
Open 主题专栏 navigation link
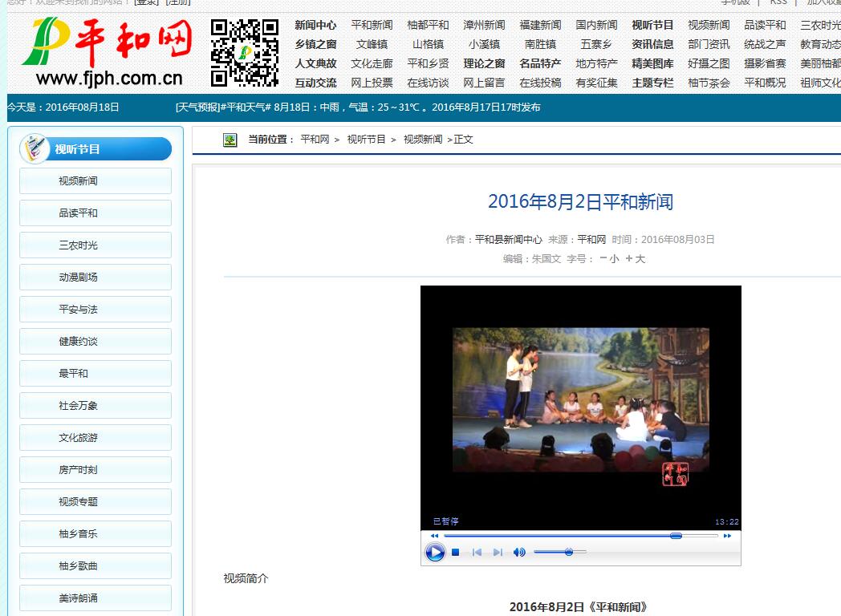(652, 83)
